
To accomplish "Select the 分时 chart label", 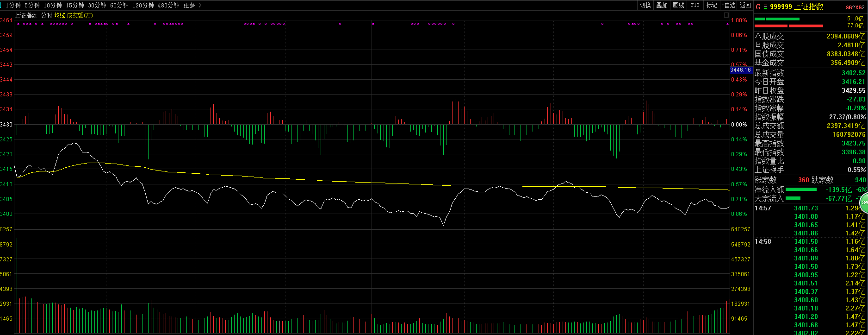I will click(x=46, y=15).
